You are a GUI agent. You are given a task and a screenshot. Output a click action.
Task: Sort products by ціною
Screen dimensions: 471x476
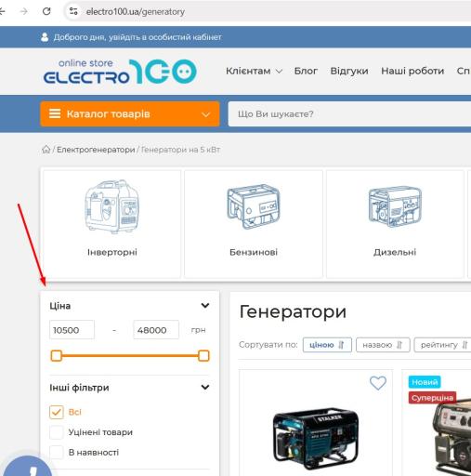coord(327,345)
